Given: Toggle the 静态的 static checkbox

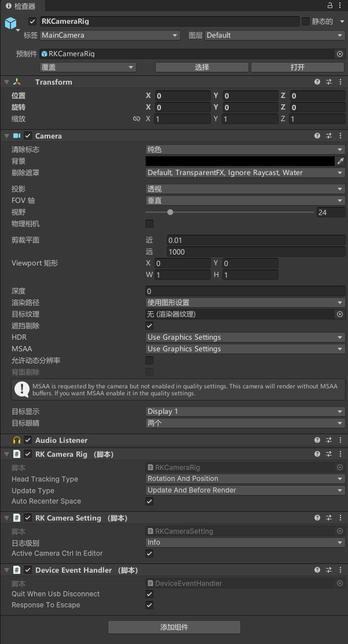Looking at the screenshot, I should [306, 21].
